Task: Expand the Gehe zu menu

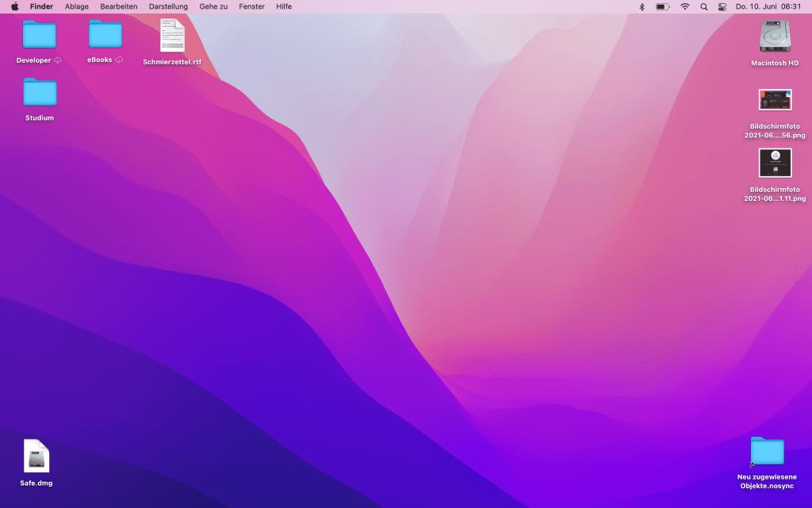Action: coord(213,6)
